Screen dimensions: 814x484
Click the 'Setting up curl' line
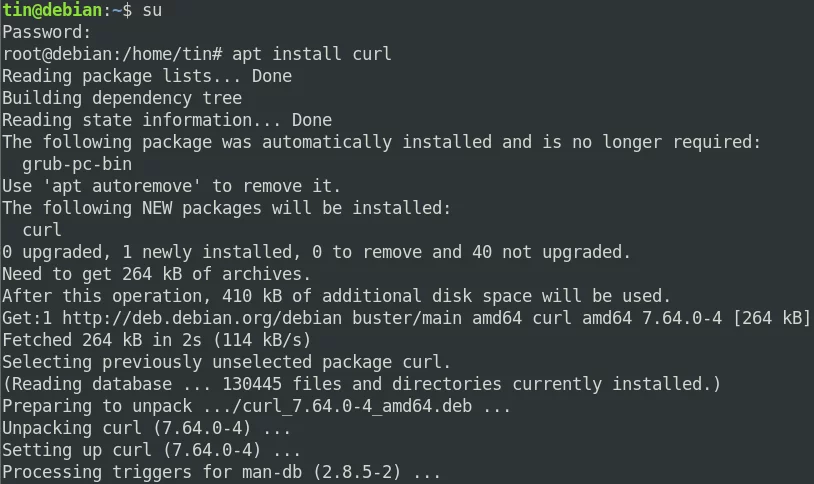[x=151, y=450]
